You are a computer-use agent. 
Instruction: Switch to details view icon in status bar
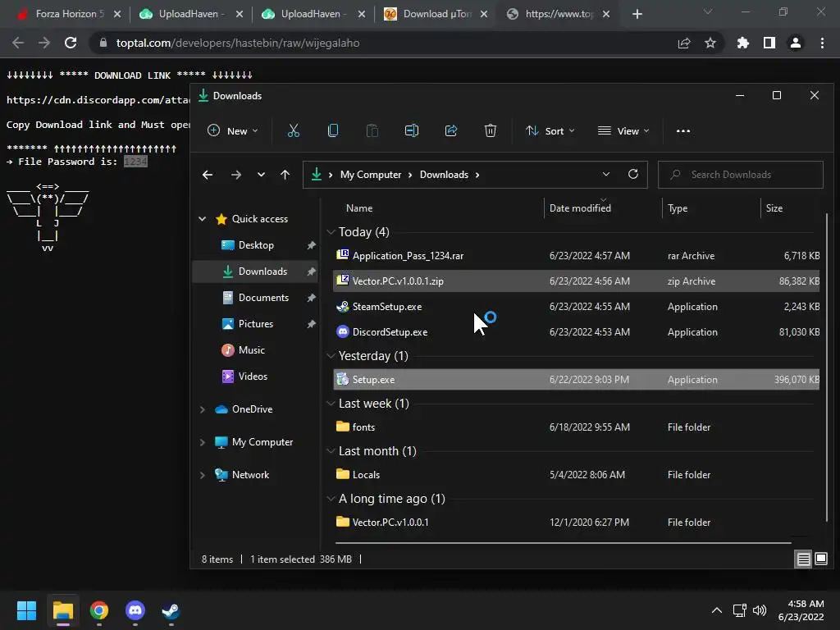[x=804, y=559]
